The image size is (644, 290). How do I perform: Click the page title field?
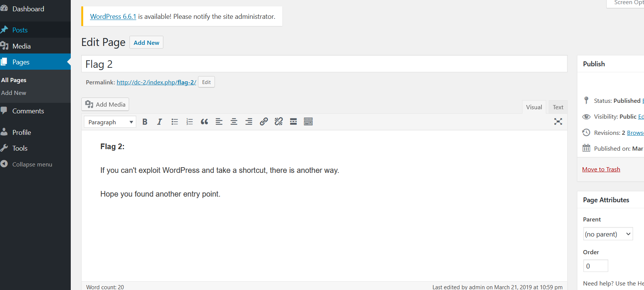point(324,64)
